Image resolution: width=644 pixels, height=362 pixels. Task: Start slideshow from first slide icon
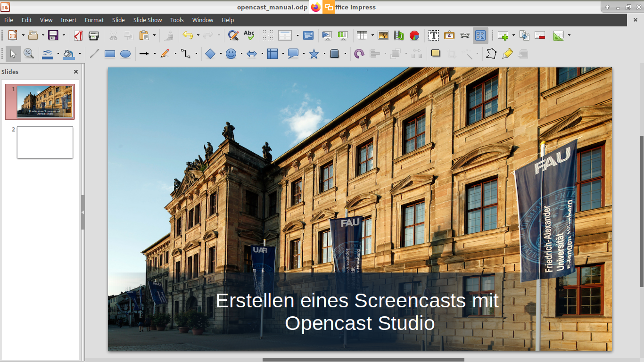point(327,35)
